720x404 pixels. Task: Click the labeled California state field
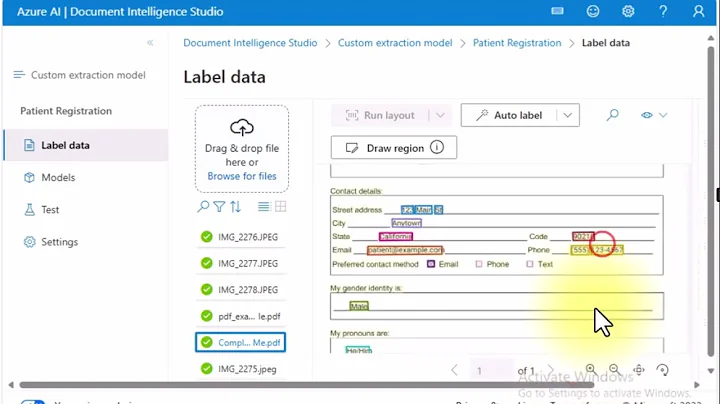(395, 236)
